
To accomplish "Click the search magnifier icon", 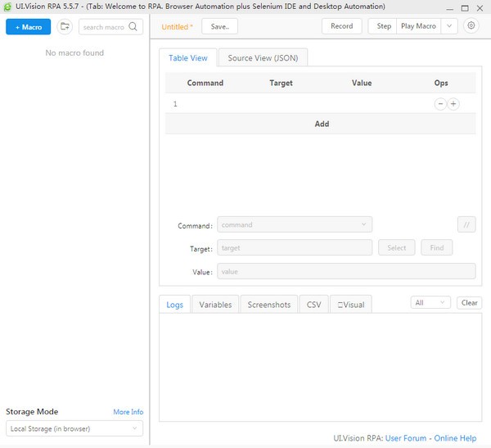I will pos(133,27).
